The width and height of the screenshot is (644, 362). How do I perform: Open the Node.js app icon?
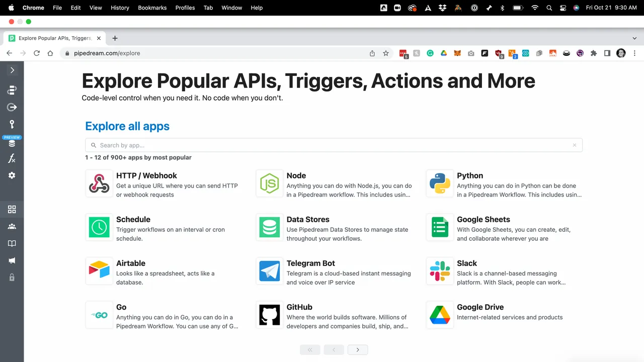(x=270, y=184)
